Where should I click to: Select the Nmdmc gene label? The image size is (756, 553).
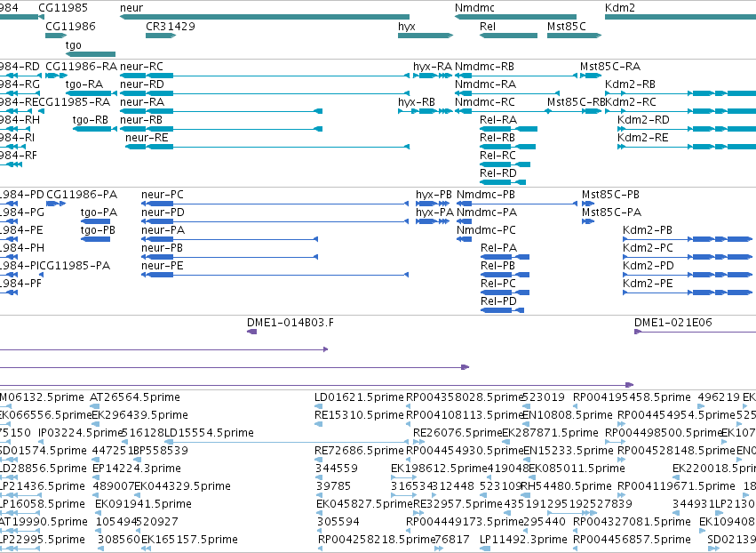474,8
